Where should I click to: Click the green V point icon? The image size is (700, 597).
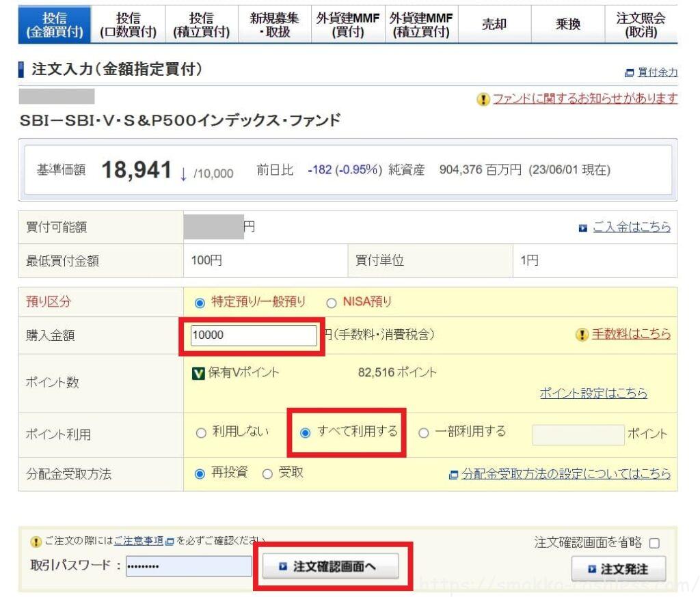coord(199,373)
